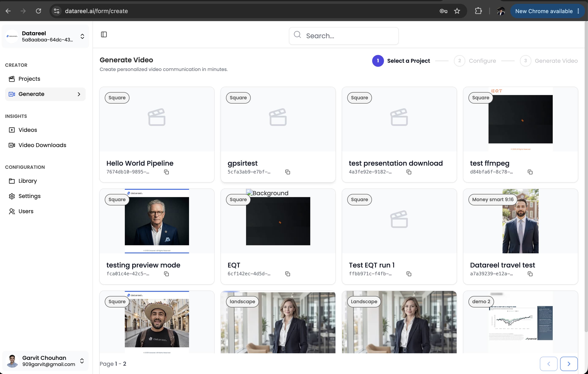The height and width of the screenshot is (374, 588).
Task: Copy the Test EQT run 1 ID
Action: point(409,274)
